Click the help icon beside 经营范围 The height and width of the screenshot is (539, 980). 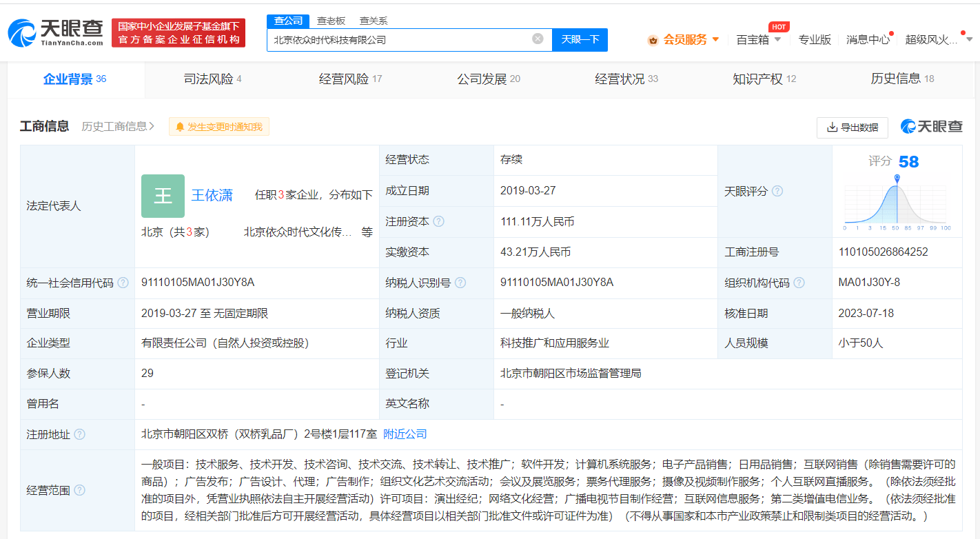coord(79,490)
